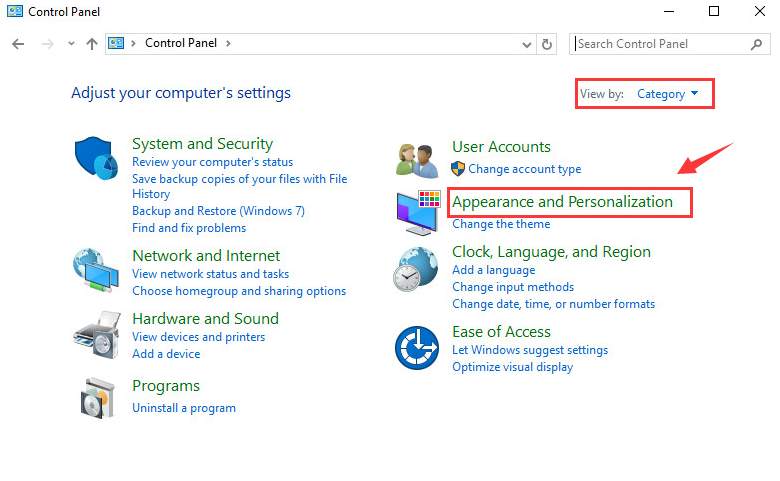
Task: Go up one level with the up arrow
Action: coord(92,44)
